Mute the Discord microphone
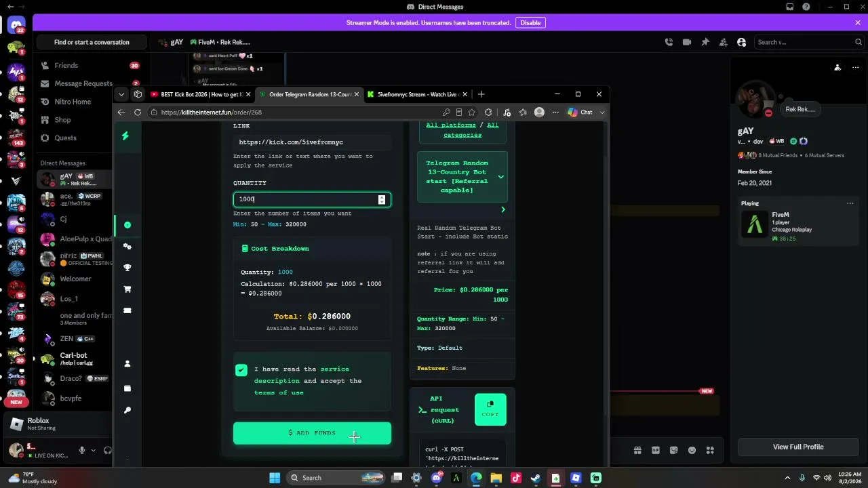This screenshot has height=488, width=868. [x=82, y=450]
